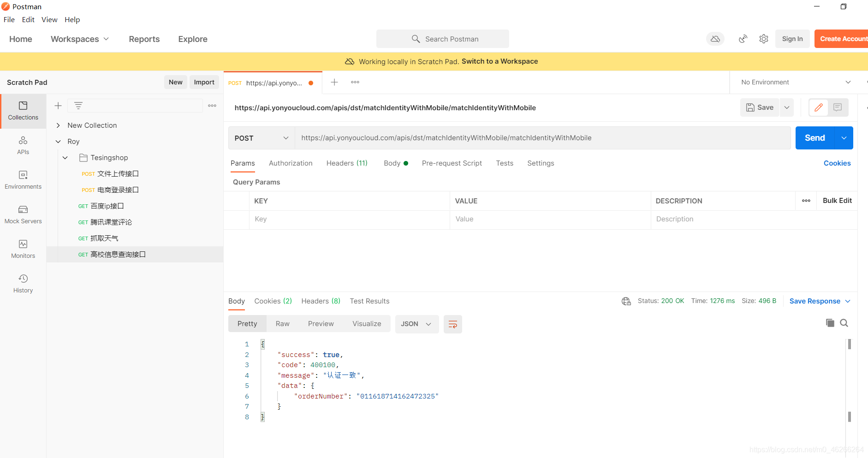Open the request Settings tab
This screenshot has height=458, width=868.
point(541,163)
